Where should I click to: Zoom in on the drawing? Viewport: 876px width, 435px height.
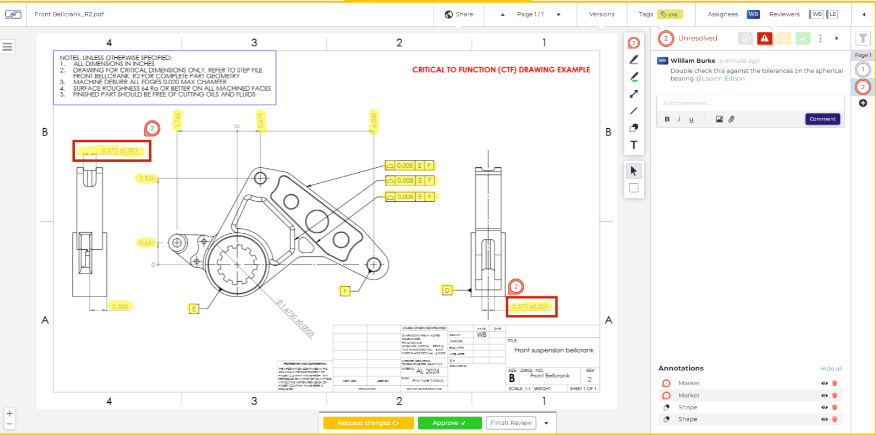9,414
